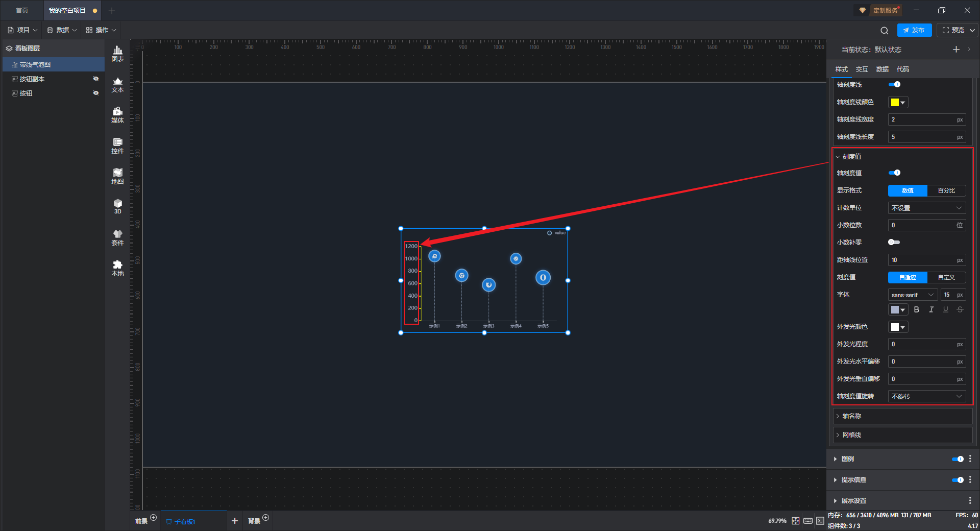Switch to the 代码 tab

903,69
